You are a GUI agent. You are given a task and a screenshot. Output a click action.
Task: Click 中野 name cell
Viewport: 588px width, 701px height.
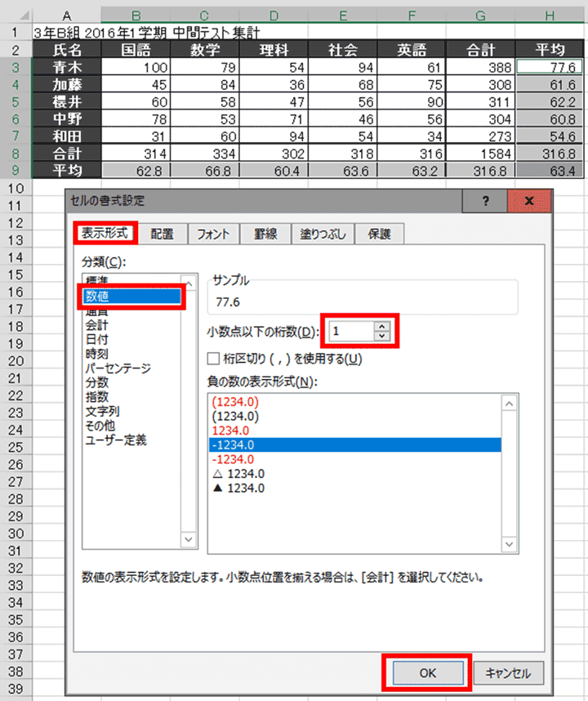[x=67, y=119]
